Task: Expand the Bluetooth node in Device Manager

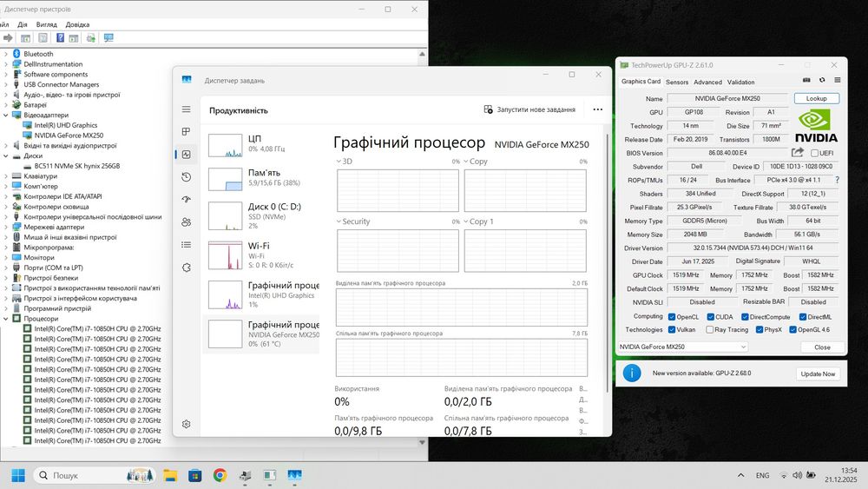Action: tap(6, 54)
